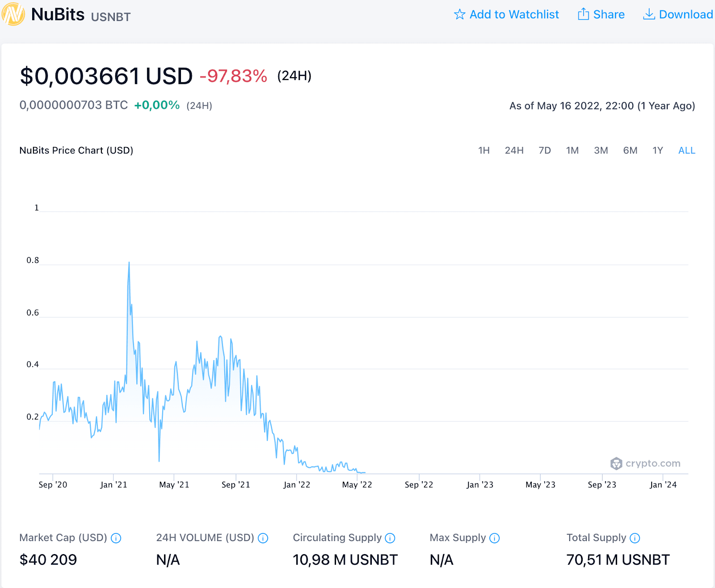Click the NuBits coin logo
715x588 pixels.
pyautogui.click(x=13, y=14)
